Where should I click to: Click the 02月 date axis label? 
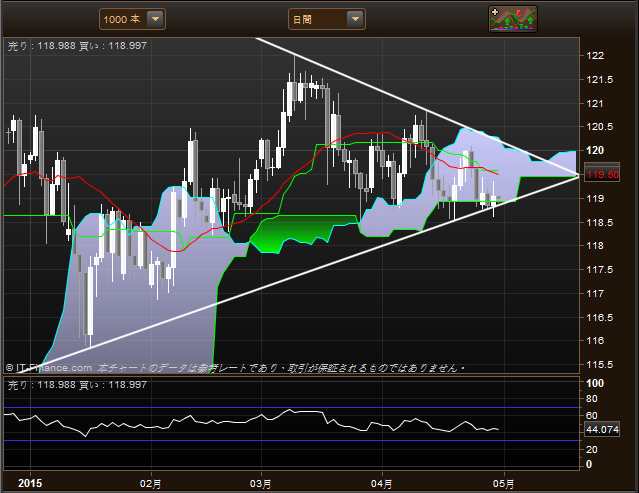click(150, 484)
